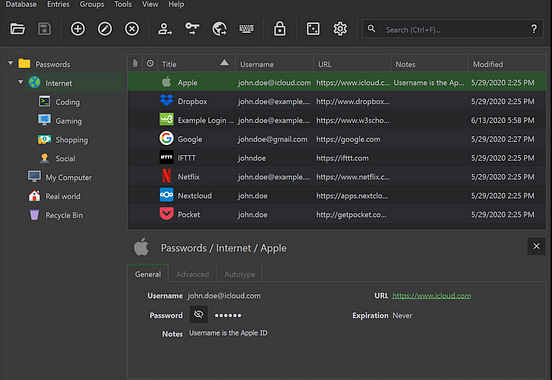The image size is (552, 380).
Task: Click the Dropbox entry icon
Action: coord(167,100)
